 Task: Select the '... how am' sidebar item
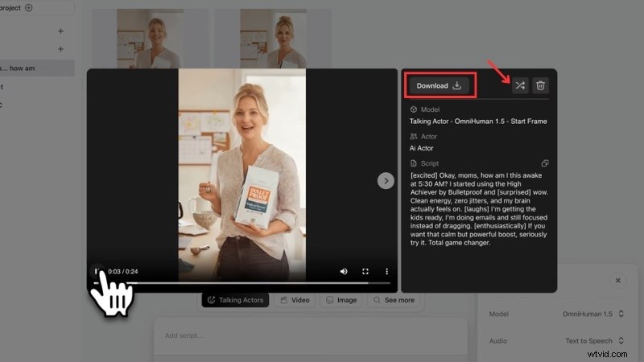(37, 68)
